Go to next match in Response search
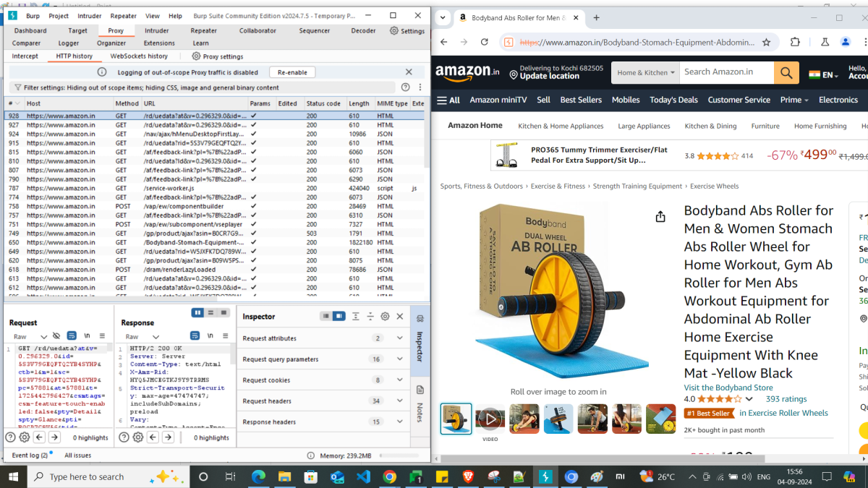 coord(168,437)
